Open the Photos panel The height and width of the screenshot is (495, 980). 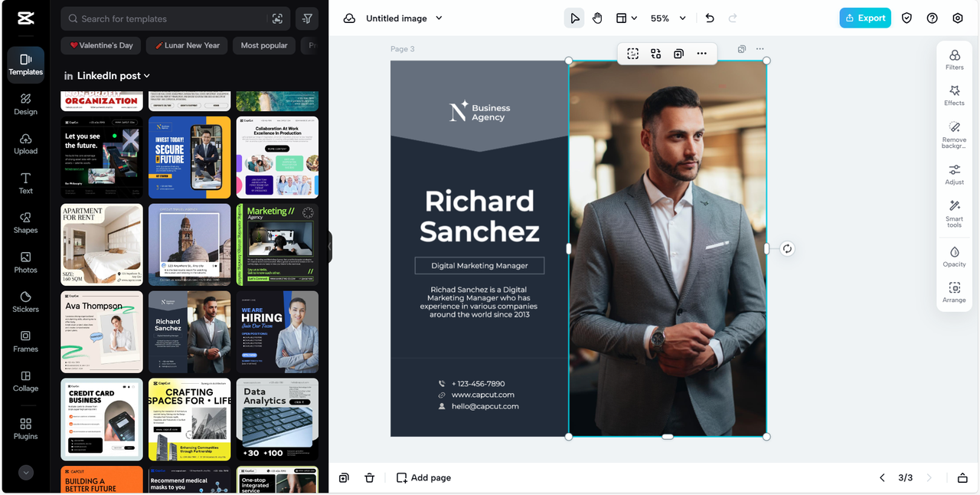pyautogui.click(x=25, y=263)
